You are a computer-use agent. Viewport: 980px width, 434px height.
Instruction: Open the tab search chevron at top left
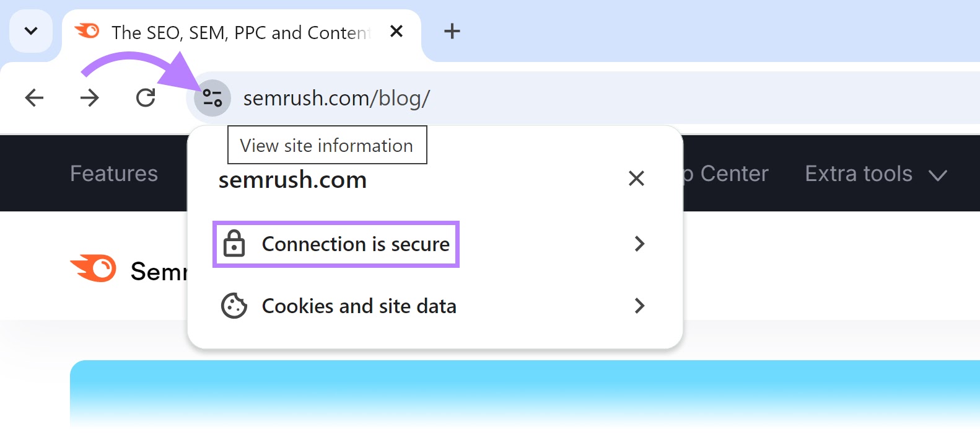click(x=30, y=31)
